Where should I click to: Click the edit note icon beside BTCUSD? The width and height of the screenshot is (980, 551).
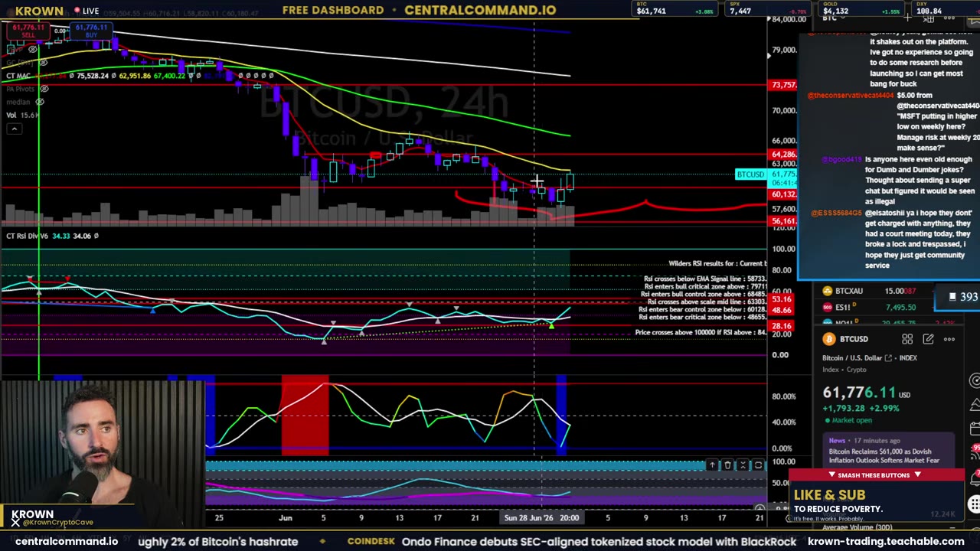tap(928, 339)
